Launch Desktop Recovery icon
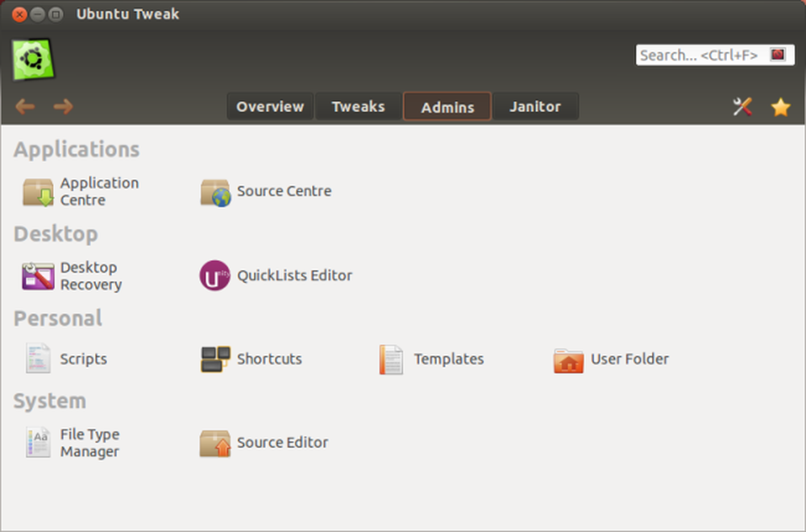This screenshot has height=532, width=806. pos(38,276)
